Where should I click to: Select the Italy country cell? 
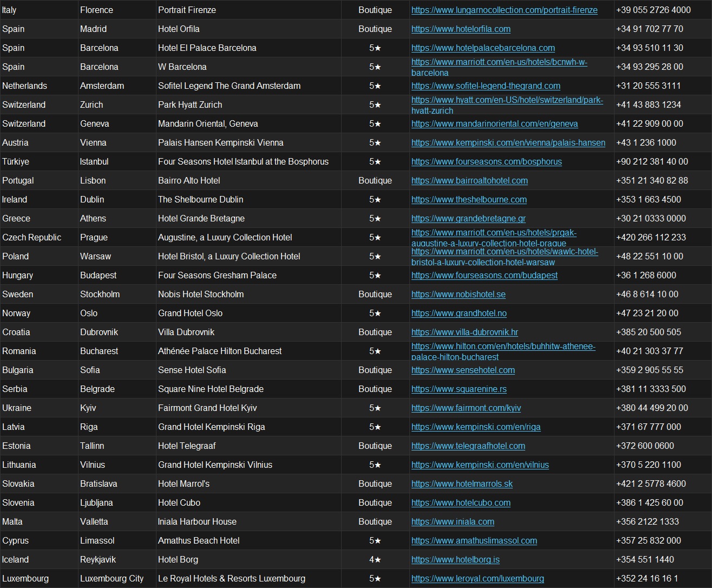pyautogui.click(x=39, y=10)
